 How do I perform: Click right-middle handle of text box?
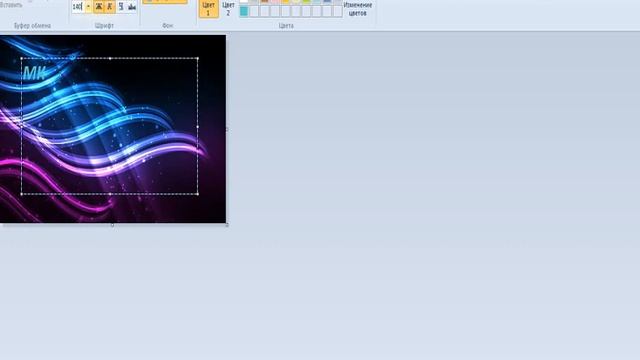pyautogui.click(x=198, y=127)
